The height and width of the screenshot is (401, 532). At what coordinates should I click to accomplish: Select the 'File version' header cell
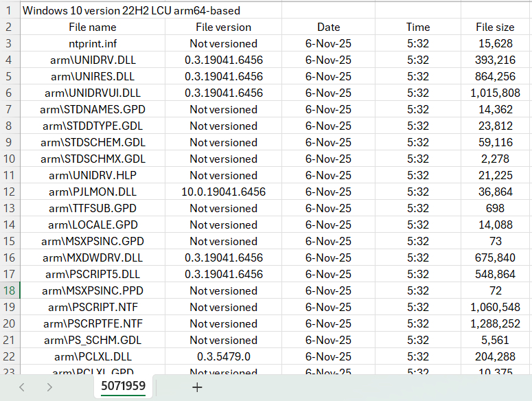tap(223, 27)
